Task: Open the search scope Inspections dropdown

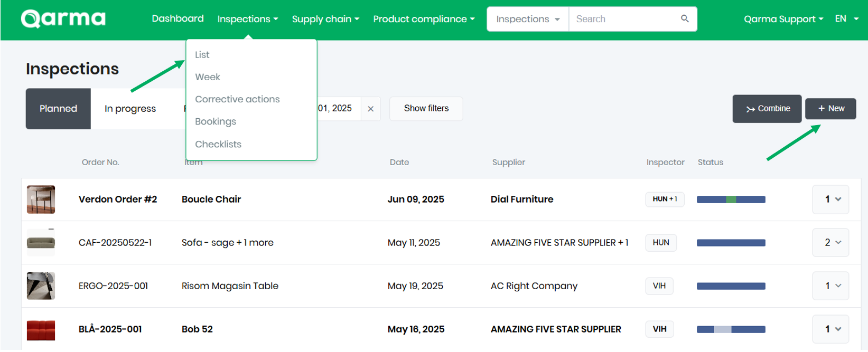Action: 527,19
